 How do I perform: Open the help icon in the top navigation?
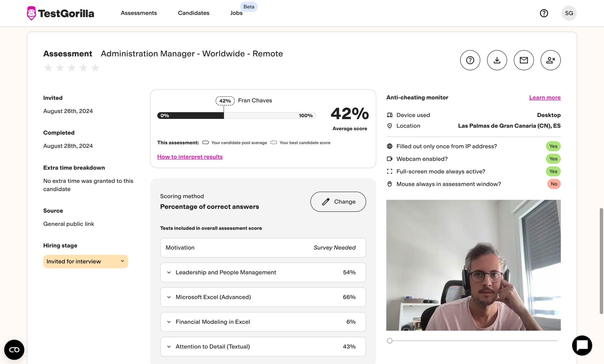tap(544, 13)
